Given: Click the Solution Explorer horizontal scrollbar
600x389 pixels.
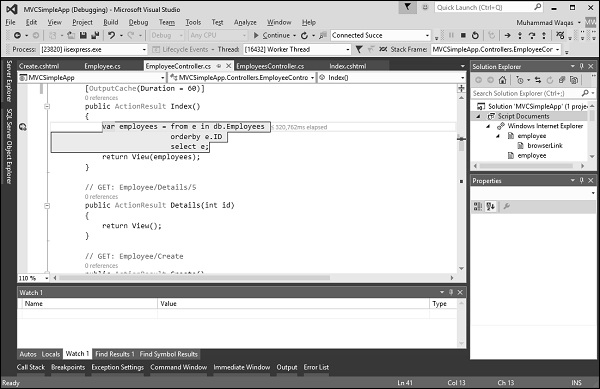Looking at the screenshot, I should click(526, 166).
